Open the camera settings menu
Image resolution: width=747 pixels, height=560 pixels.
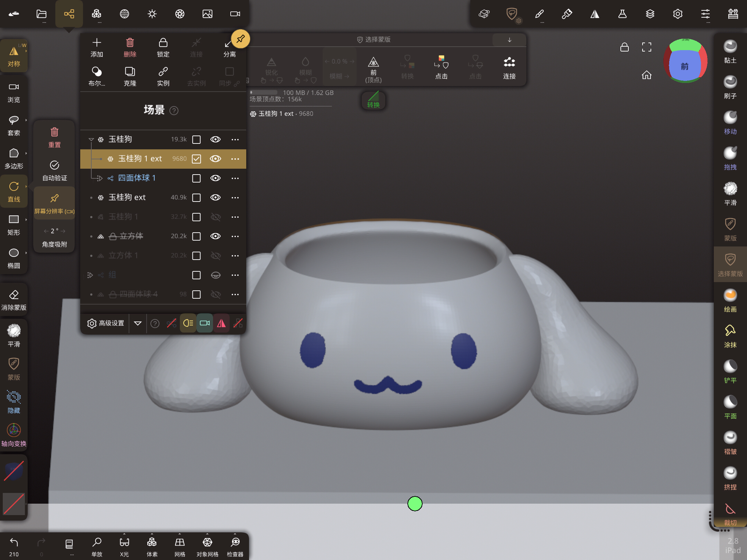point(235,14)
